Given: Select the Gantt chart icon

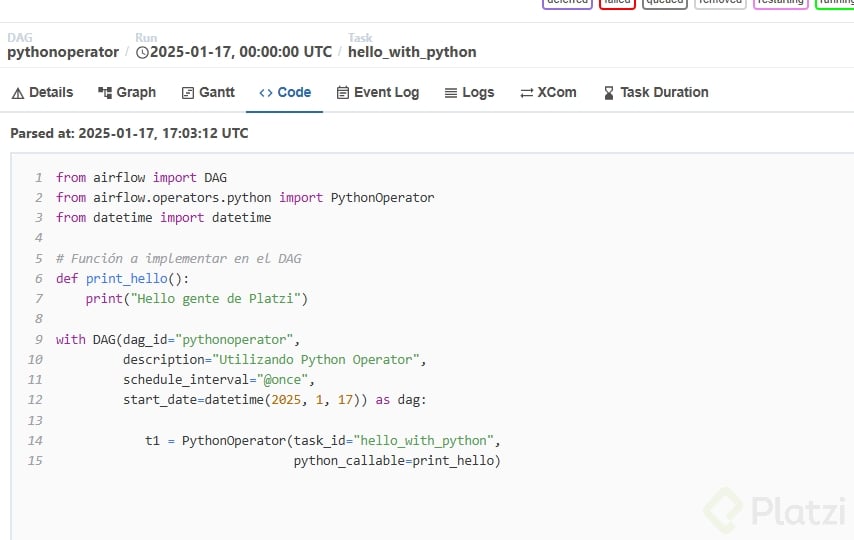Looking at the screenshot, I should click(187, 93).
